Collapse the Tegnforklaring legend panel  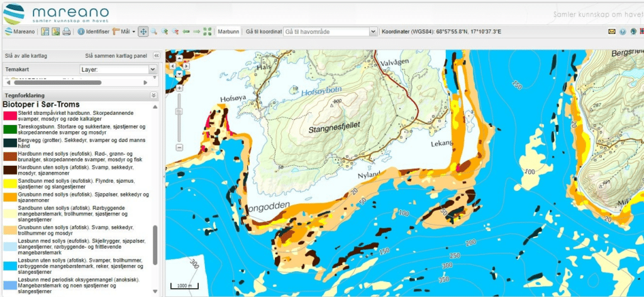154,95
